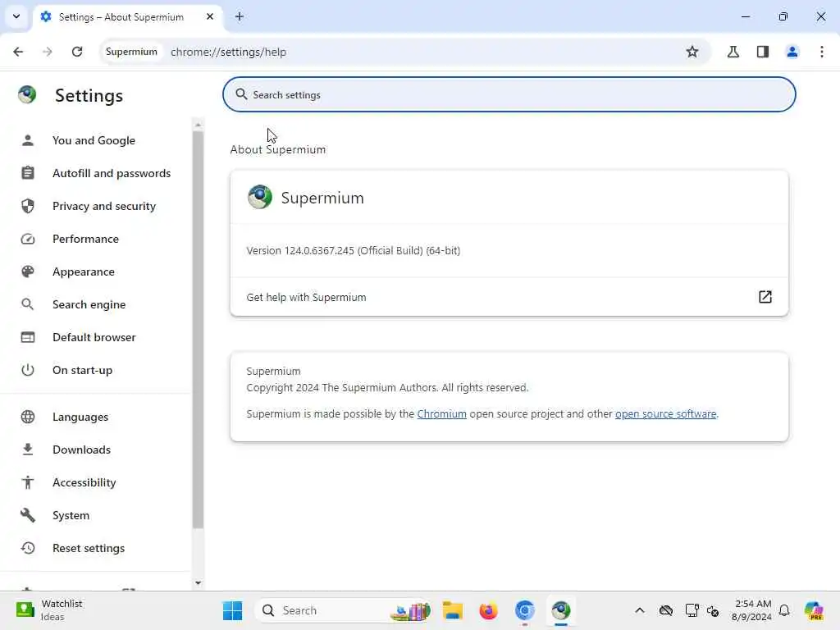Open Downloads settings
Viewport: 840px width, 630px height.
81,450
